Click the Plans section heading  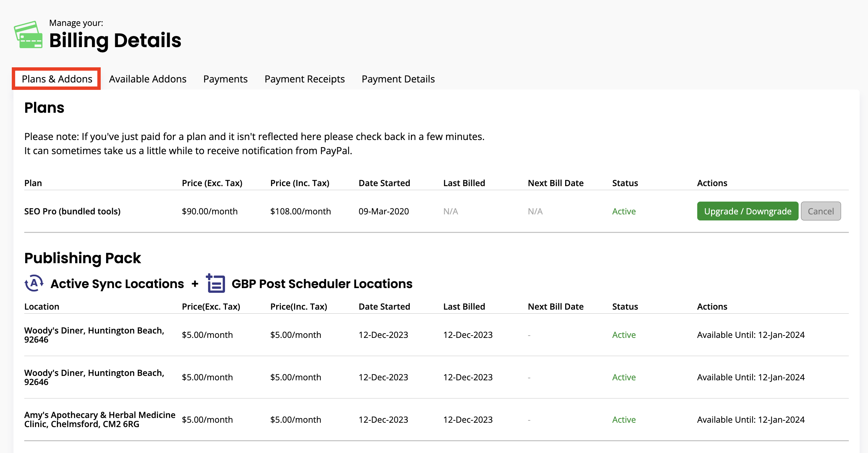coord(44,108)
